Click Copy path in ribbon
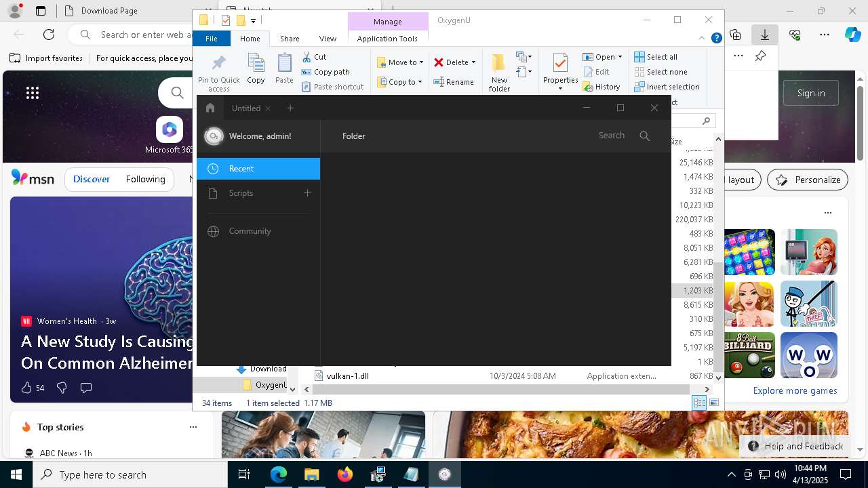Viewport: 868px width, 488px height. point(325,72)
